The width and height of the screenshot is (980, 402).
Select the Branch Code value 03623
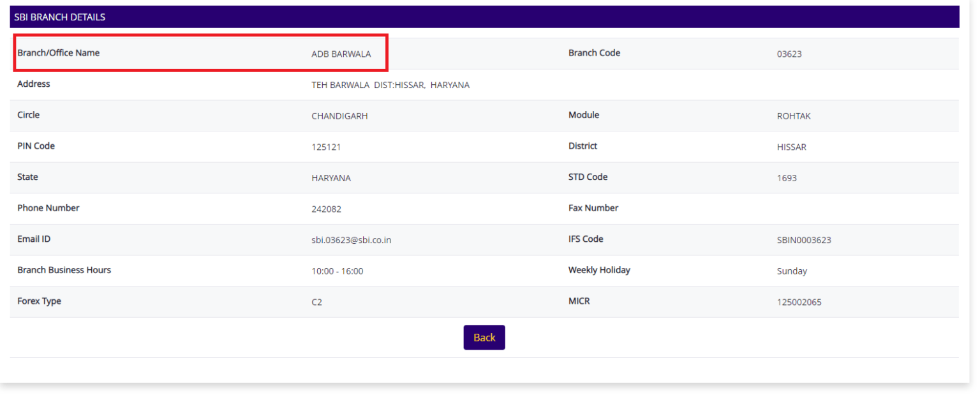(x=789, y=54)
